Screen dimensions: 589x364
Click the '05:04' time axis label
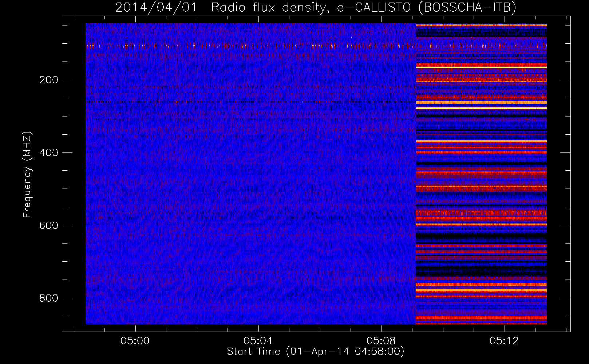(258, 341)
